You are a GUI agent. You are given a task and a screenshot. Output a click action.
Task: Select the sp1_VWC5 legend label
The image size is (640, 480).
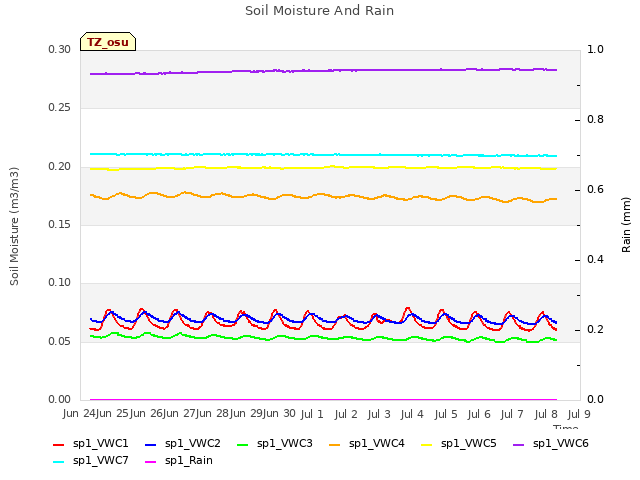(x=469, y=444)
